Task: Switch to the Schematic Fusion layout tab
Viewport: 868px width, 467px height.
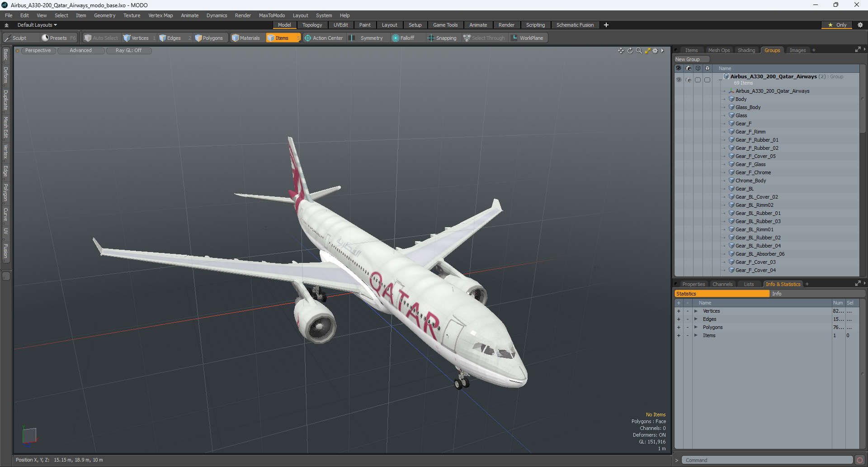Action: 575,25
